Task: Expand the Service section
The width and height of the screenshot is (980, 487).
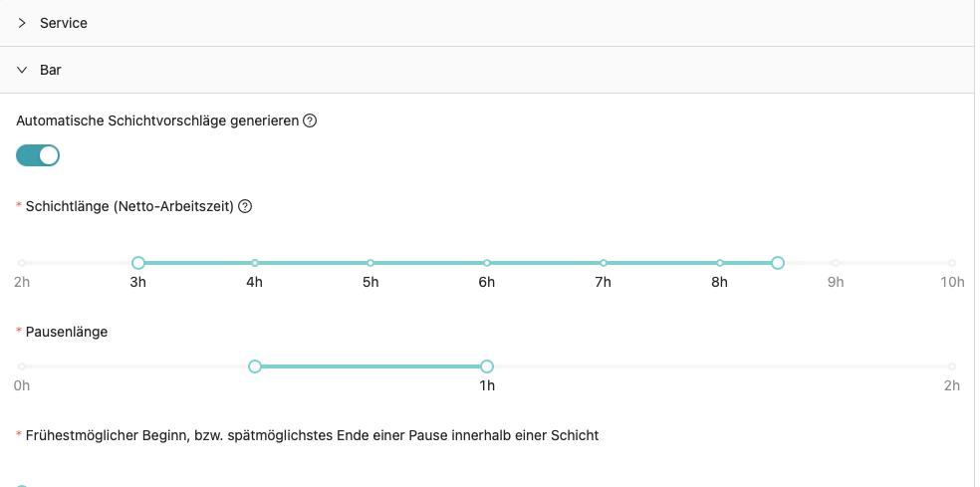Action: 64,23
